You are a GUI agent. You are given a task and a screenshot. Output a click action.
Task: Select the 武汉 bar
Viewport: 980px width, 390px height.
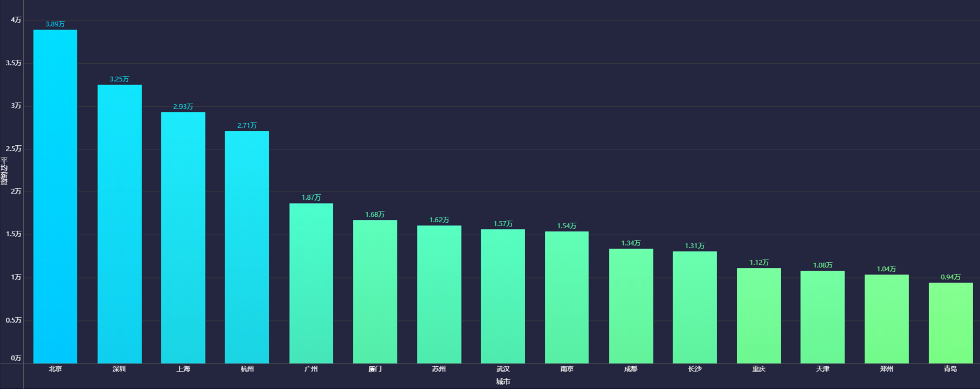[503, 296]
